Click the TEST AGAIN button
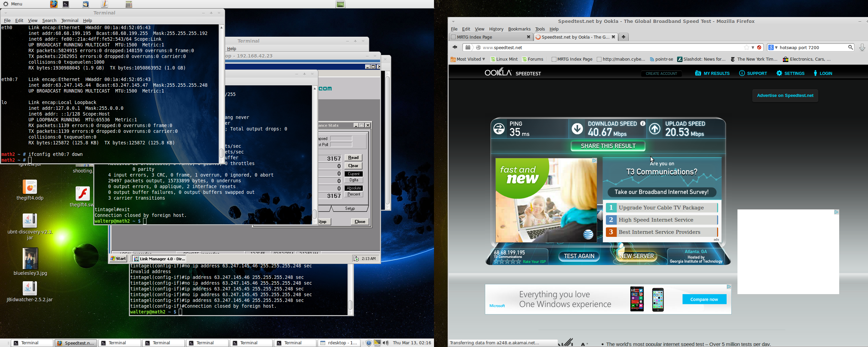Viewport: 868px width, 347px height. (x=579, y=256)
